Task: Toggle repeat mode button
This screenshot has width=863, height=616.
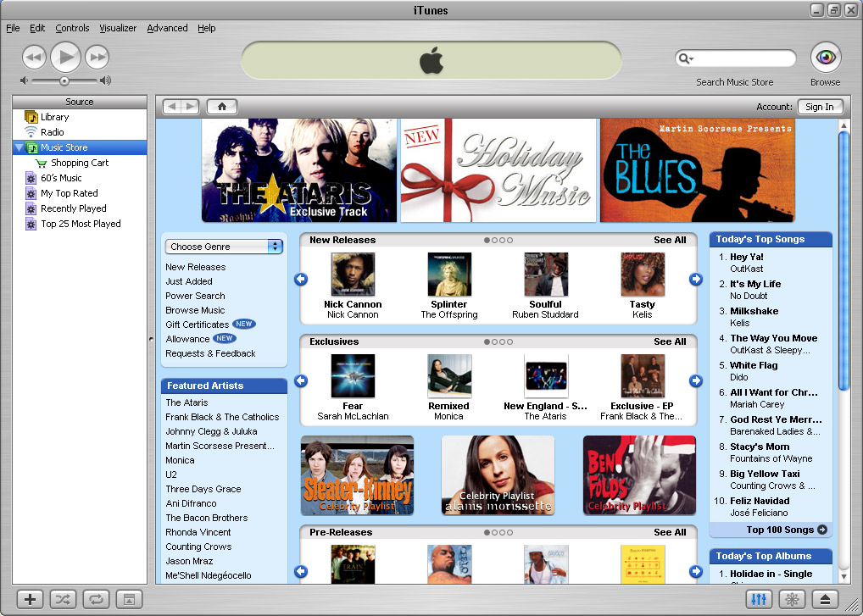Action: click(x=96, y=599)
